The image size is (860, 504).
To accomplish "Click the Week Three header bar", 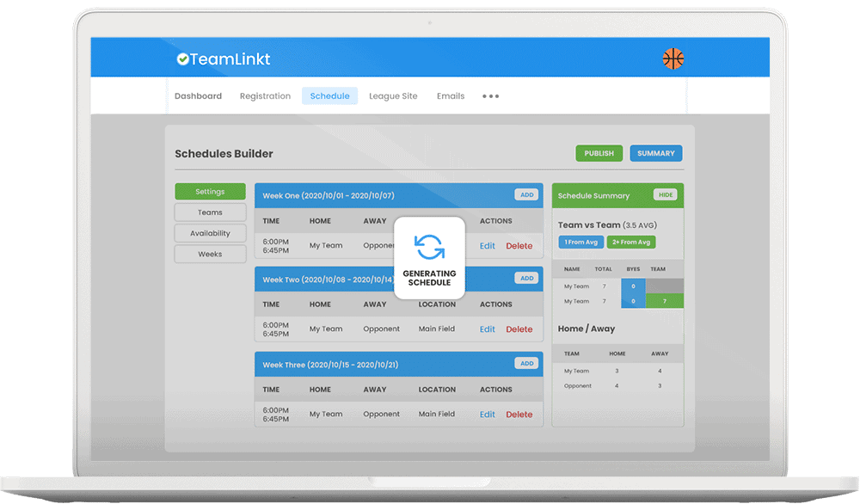I will click(x=399, y=364).
